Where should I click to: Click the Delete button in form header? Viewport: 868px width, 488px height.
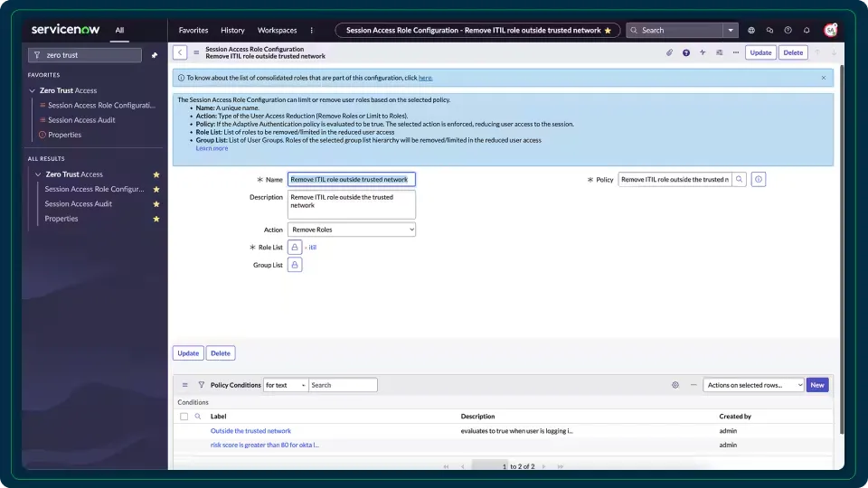[793, 52]
